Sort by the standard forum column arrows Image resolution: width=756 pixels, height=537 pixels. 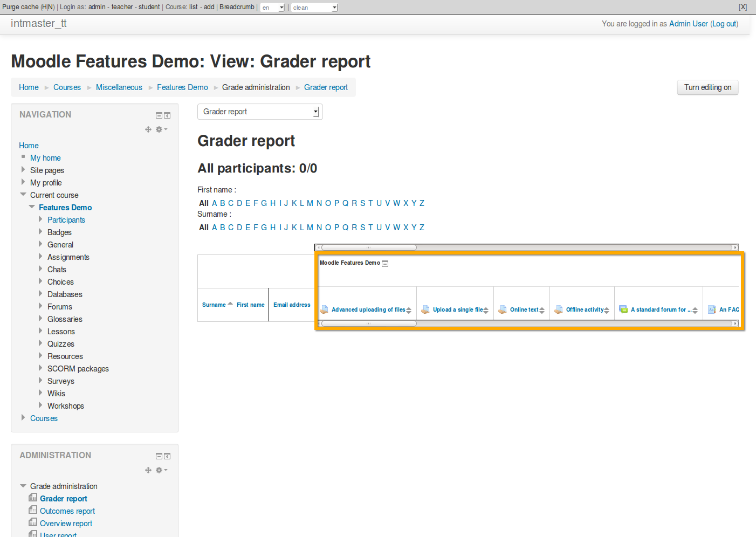pyautogui.click(x=695, y=310)
